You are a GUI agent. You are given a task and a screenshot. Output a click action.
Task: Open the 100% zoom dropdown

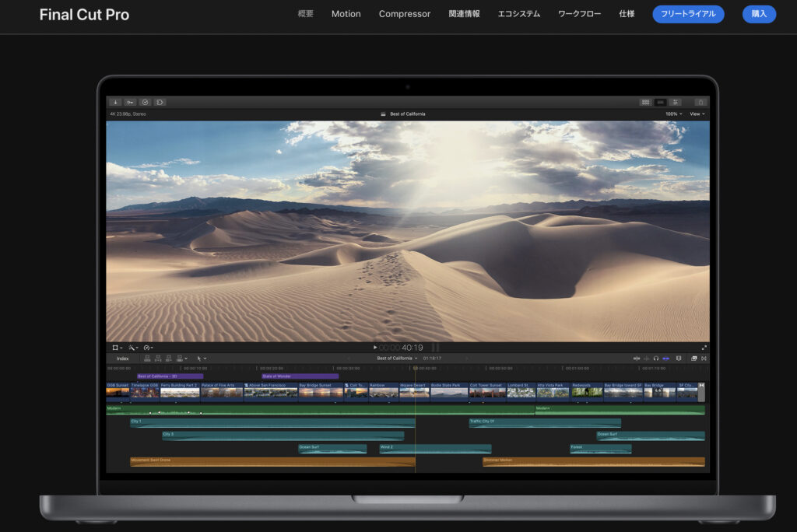coord(673,114)
